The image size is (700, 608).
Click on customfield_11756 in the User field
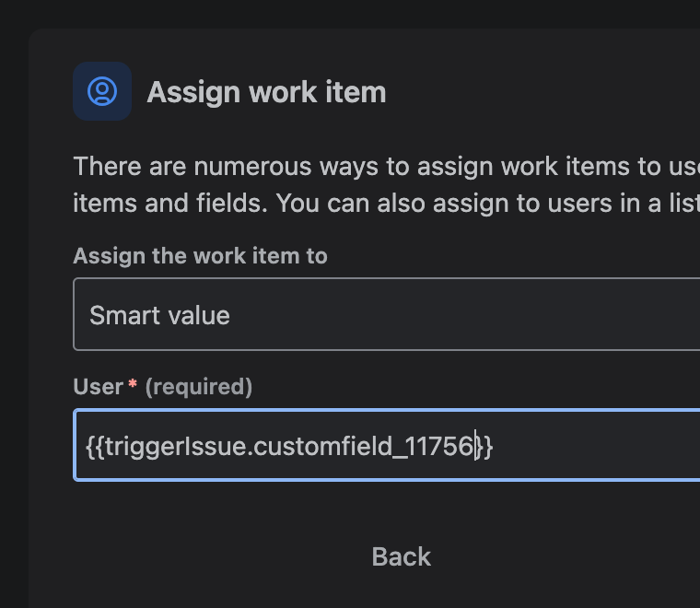pyautogui.click(x=363, y=447)
